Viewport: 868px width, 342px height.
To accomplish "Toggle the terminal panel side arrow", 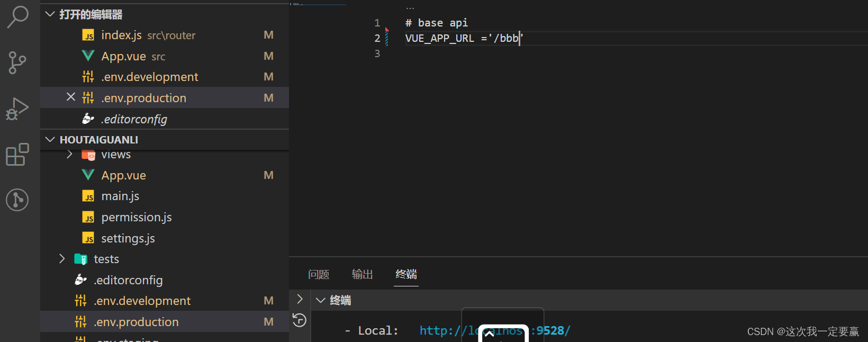I will [300, 299].
